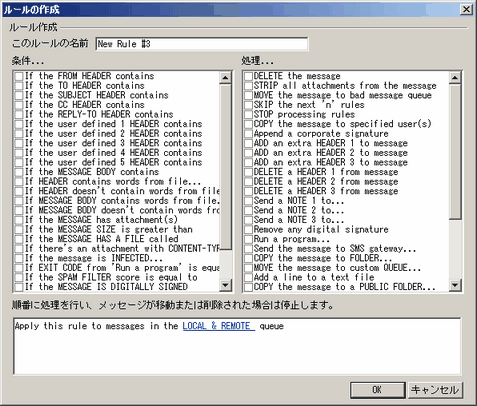Select 'STOP processing rules' action
The image size is (477, 406).
point(248,115)
